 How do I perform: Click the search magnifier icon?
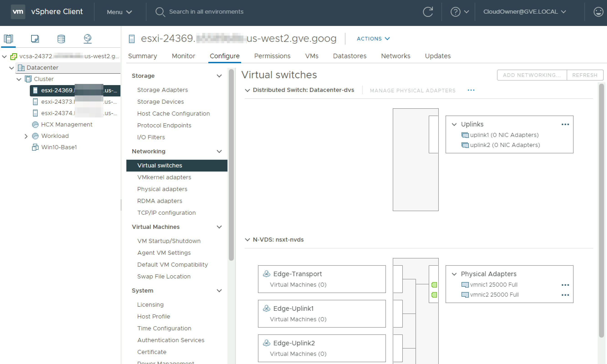[x=160, y=12]
